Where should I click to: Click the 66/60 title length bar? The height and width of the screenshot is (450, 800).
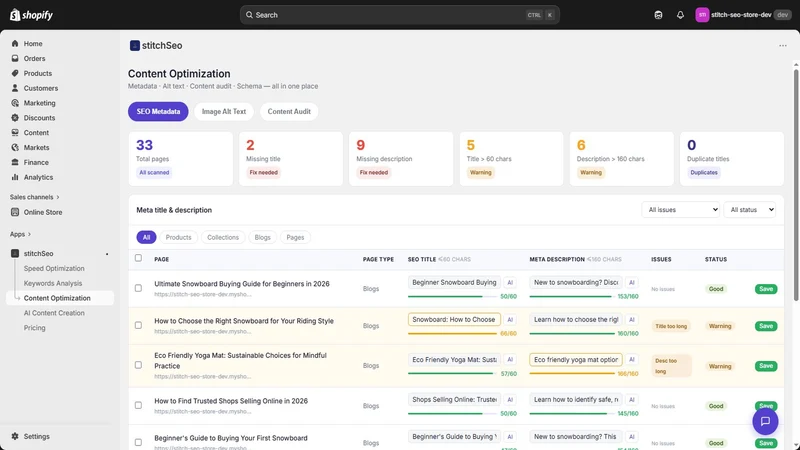click(452, 334)
